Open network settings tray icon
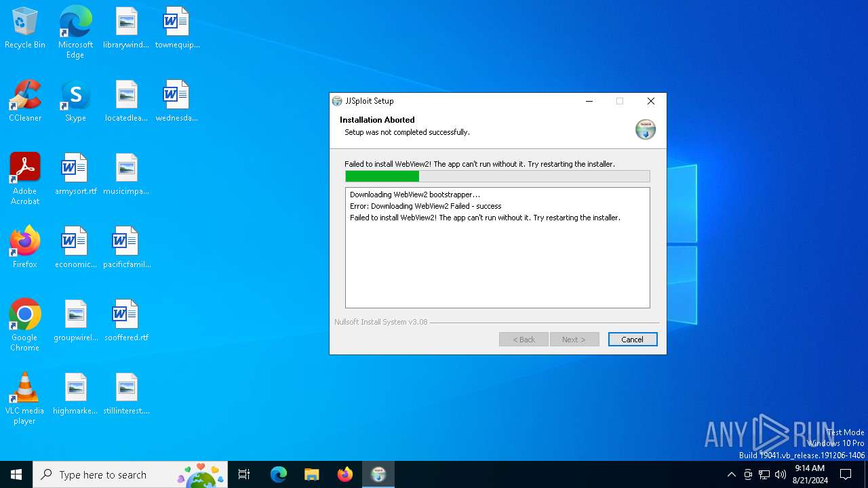Viewport: 868px width, 488px height. pos(764,474)
